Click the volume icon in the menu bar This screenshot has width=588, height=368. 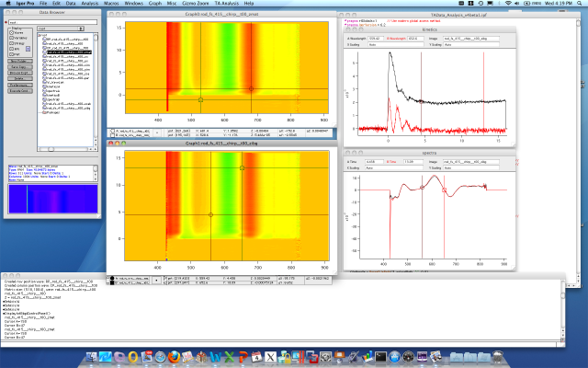point(517,3)
